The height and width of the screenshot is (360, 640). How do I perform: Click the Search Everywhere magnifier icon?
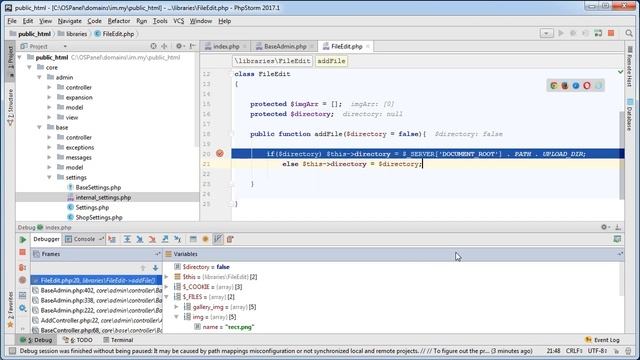tap(629, 33)
